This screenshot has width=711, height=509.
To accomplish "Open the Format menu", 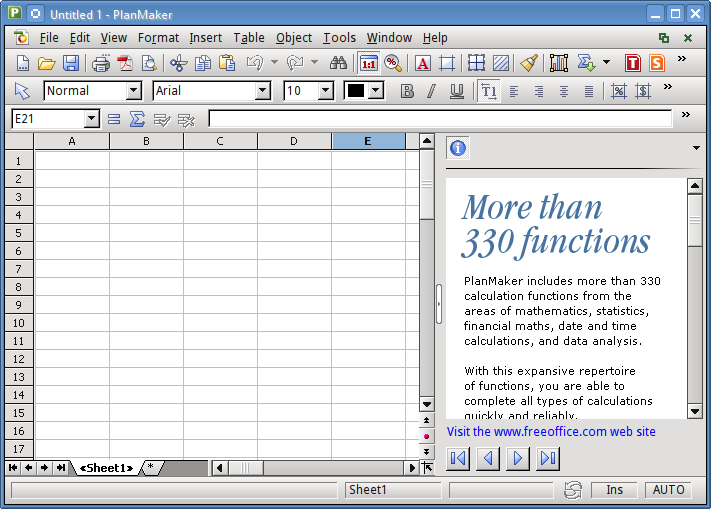I will tap(158, 38).
